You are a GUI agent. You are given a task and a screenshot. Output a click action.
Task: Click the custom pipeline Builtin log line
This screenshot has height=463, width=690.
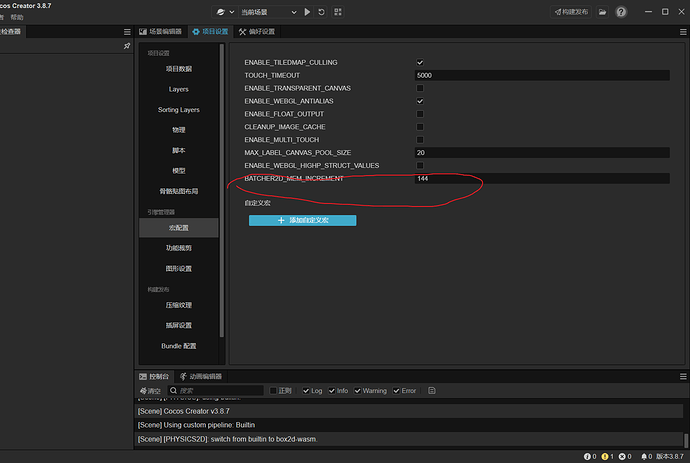(409, 425)
